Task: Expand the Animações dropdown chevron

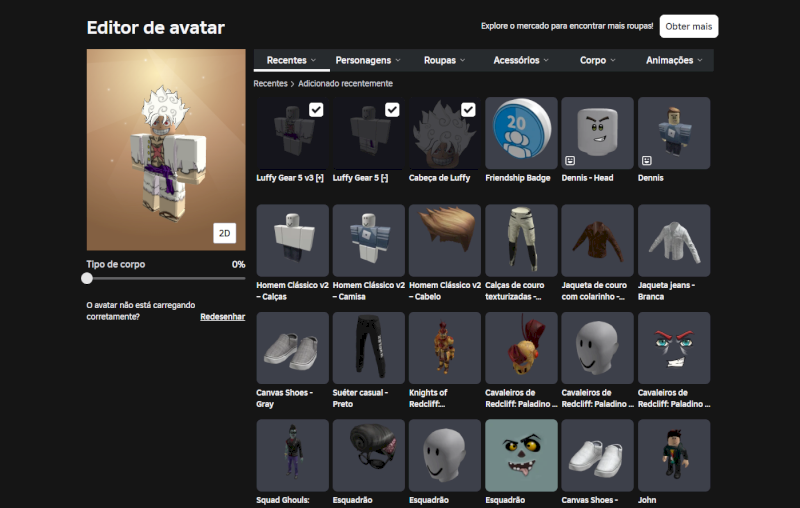Action: click(x=699, y=60)
